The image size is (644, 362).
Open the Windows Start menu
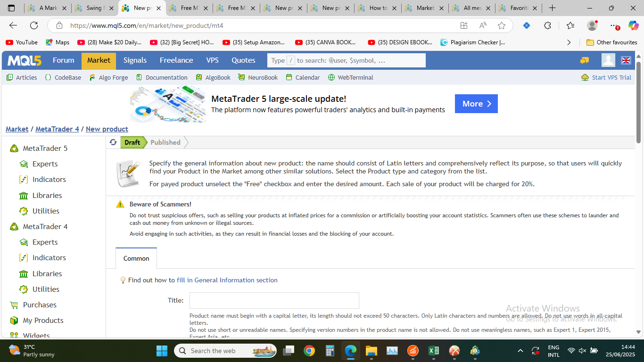click(x=162, y=351)
